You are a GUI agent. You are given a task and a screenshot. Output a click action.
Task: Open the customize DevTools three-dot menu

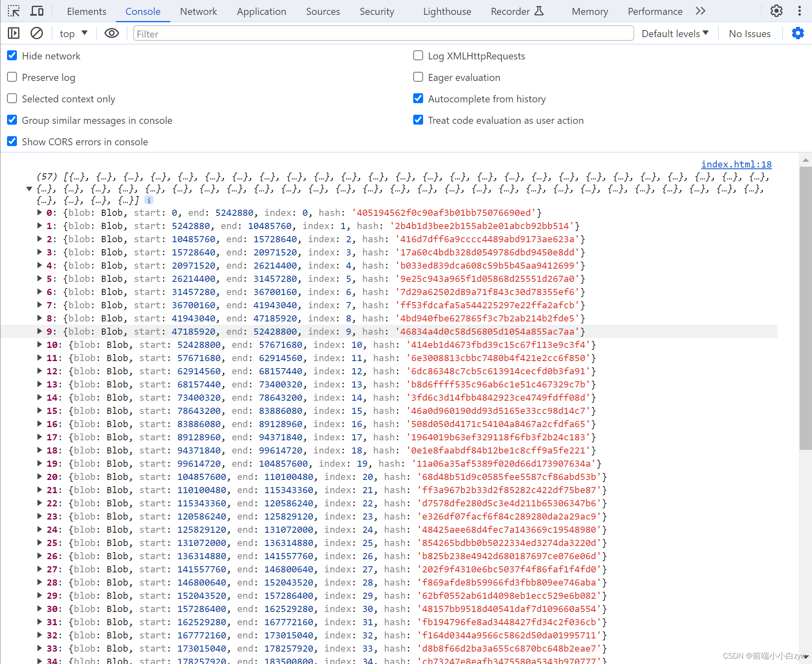point(800,11)
